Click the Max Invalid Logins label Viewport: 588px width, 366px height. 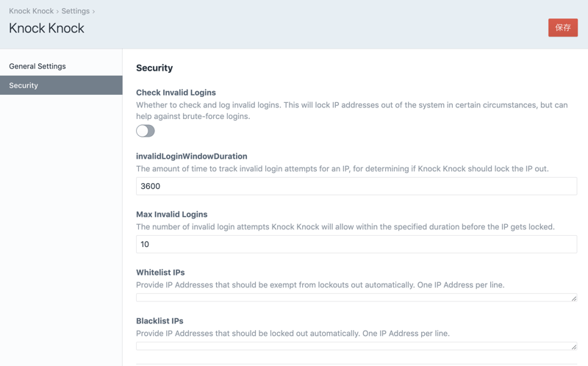(x=171, y=215)
